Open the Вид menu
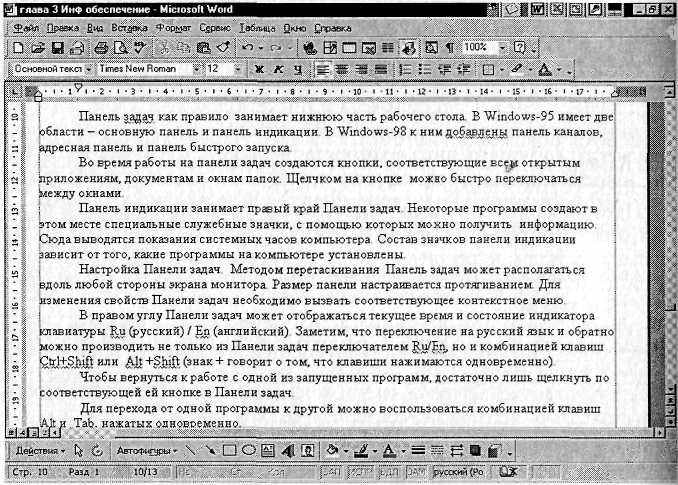 pos(95,28)
